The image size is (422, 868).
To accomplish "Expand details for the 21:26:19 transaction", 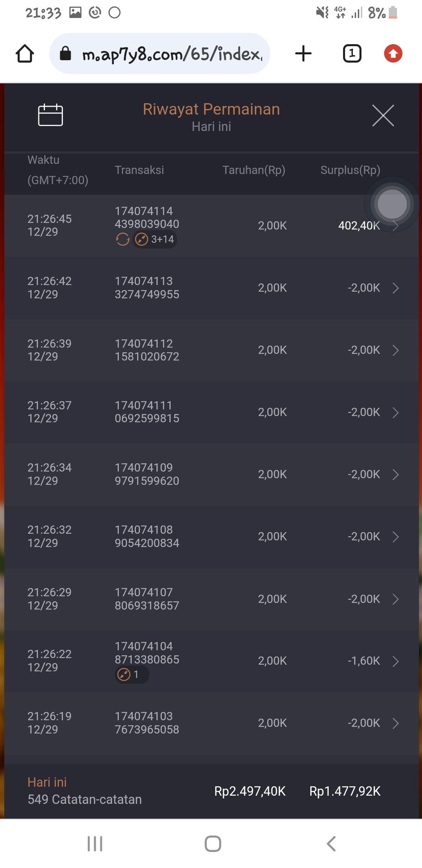I will click(x=395, y=723).
